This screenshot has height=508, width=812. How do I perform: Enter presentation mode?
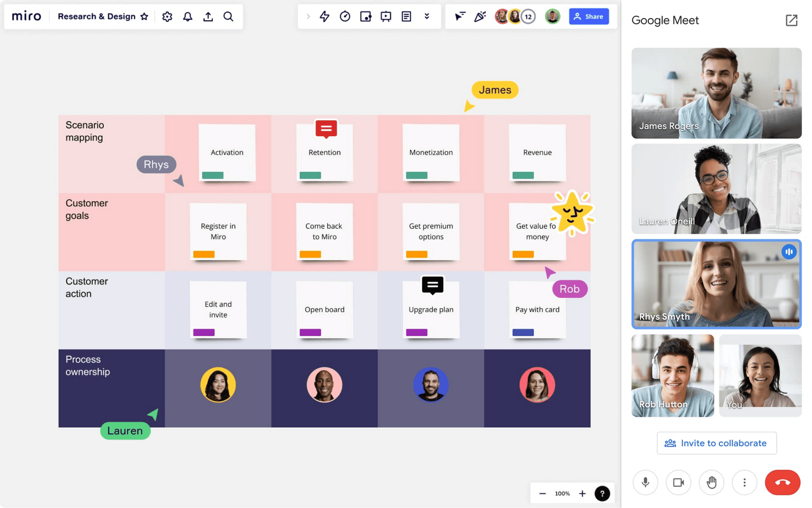(x=386, y=16)
